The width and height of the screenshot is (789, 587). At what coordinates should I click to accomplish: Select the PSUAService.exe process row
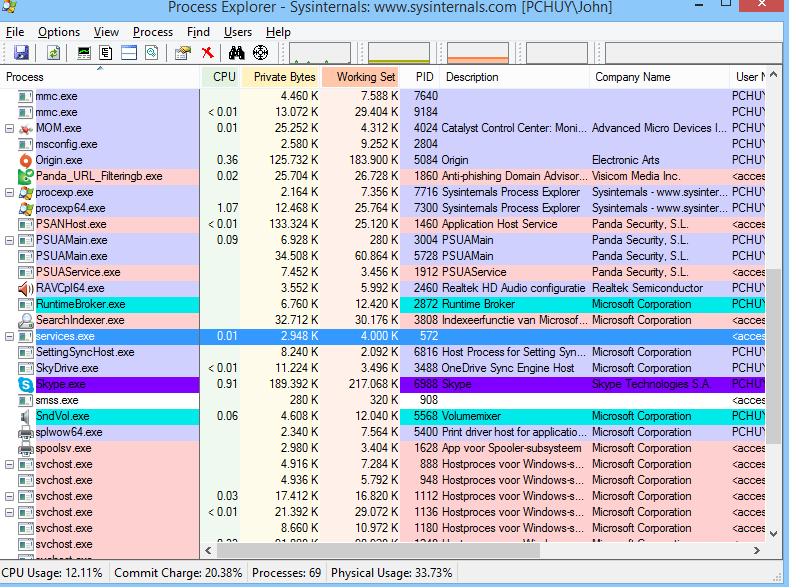coord(382,273)
